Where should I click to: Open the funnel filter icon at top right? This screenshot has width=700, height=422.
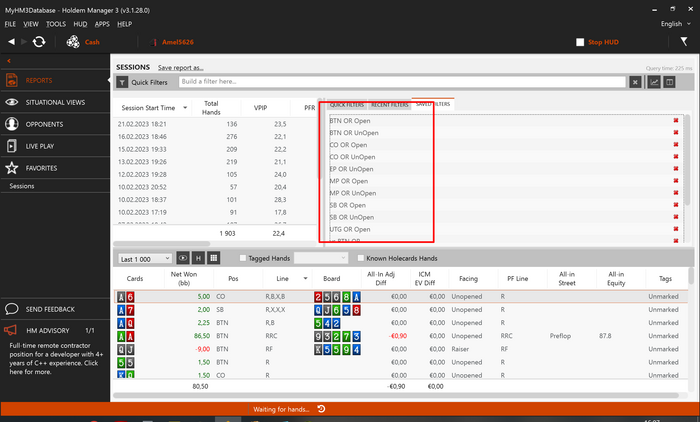pos(683,42)
